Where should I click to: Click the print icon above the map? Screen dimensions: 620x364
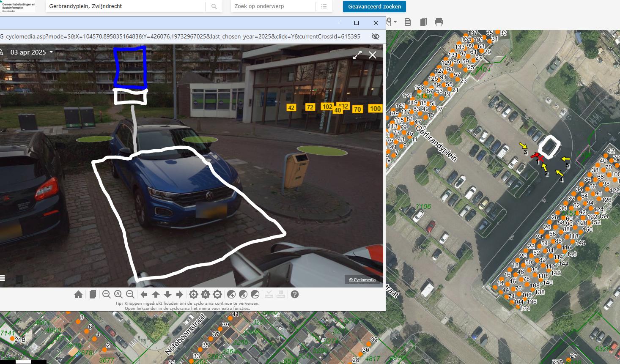[439, 22]
